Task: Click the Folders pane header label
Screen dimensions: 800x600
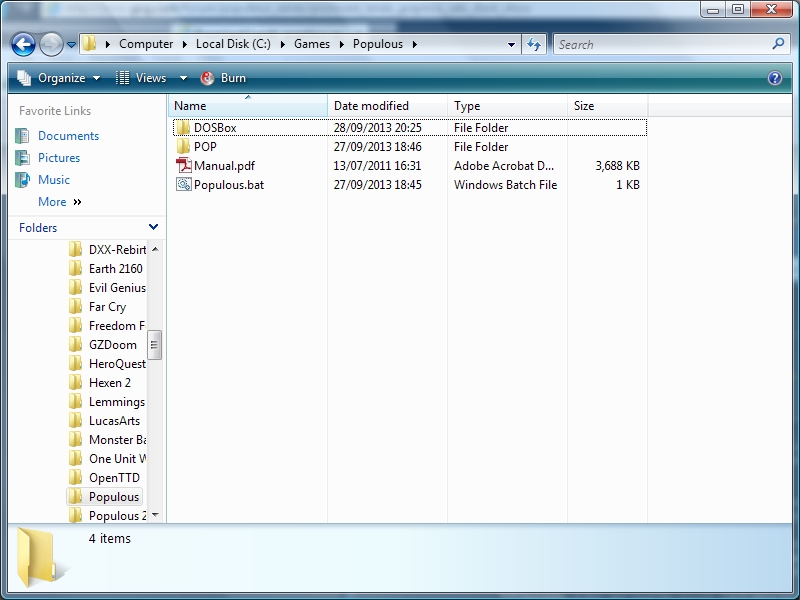Action: [x=38, y=228]
